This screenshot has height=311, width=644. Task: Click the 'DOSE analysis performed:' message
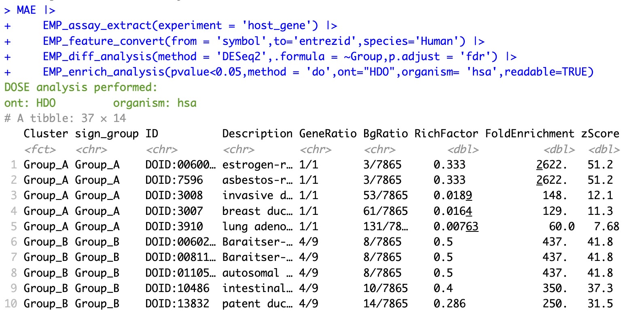click(80, 87)
